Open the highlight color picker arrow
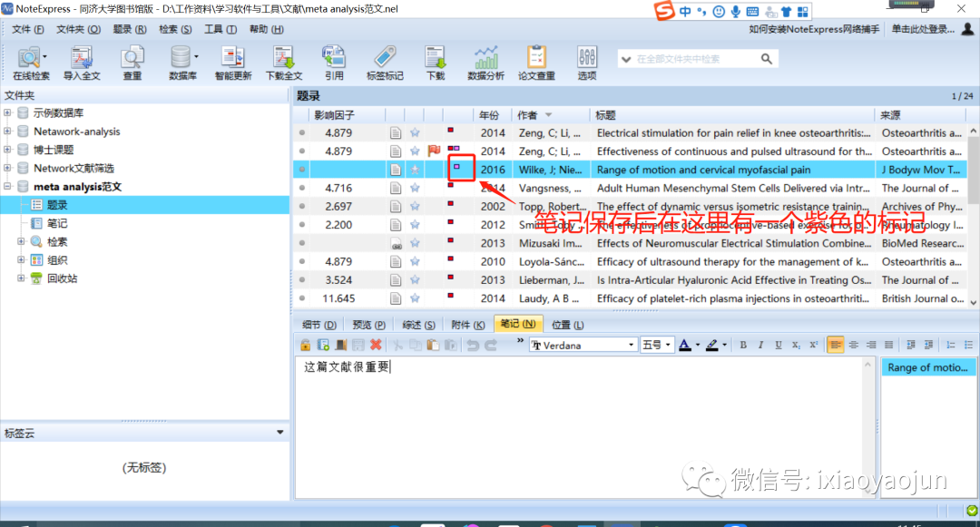The image size is (980, 527). point(724,345)
